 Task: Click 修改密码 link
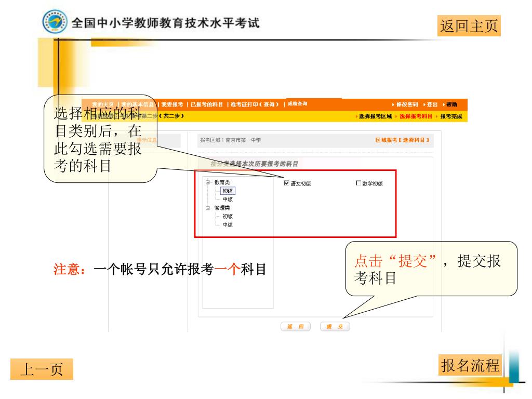[x=407, y=104]
